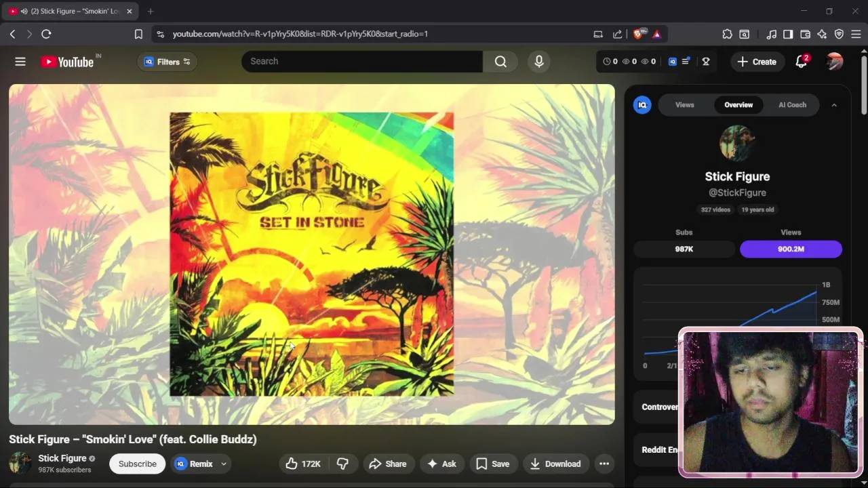
Task: Reload the page
Action: click(x=46, y=34)
